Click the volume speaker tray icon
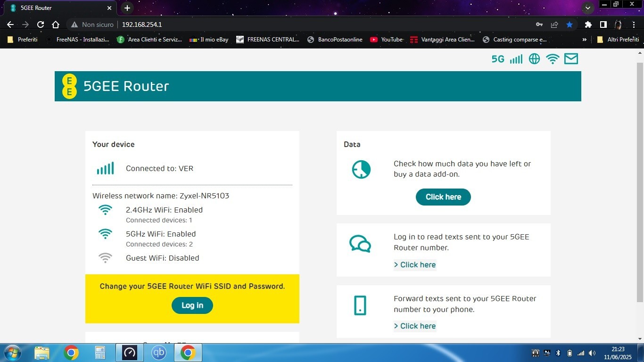Viewport: 644px width, 362px height. [592, 353]
